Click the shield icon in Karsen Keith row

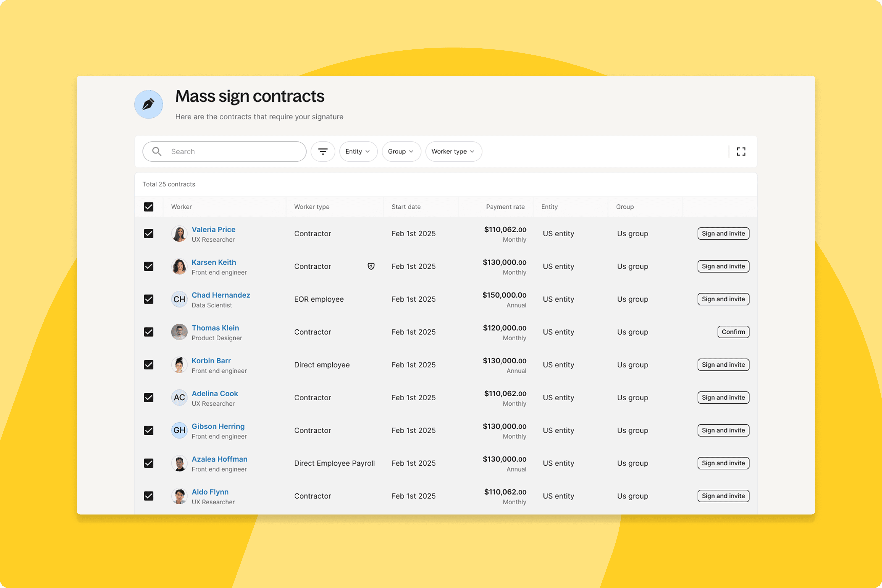pos(371,266)
